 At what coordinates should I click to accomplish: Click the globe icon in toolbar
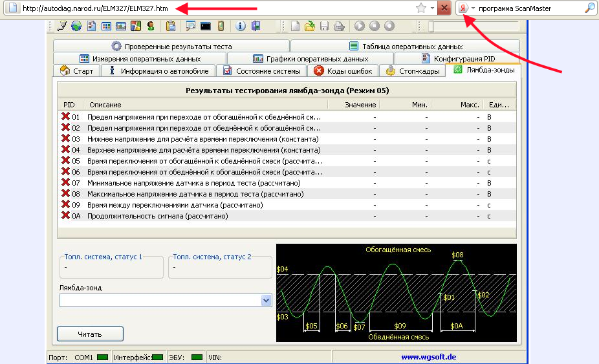point(76,26)
